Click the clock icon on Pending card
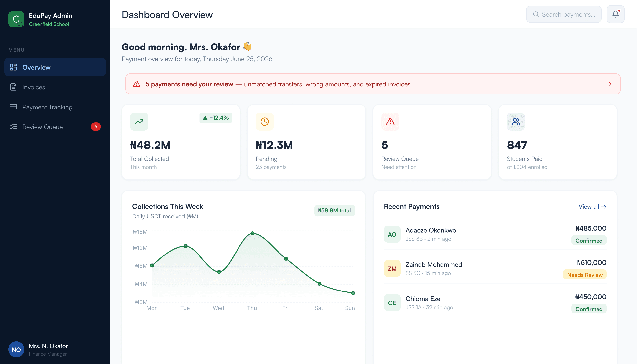The image size is (637, 364). click(265, 122)
